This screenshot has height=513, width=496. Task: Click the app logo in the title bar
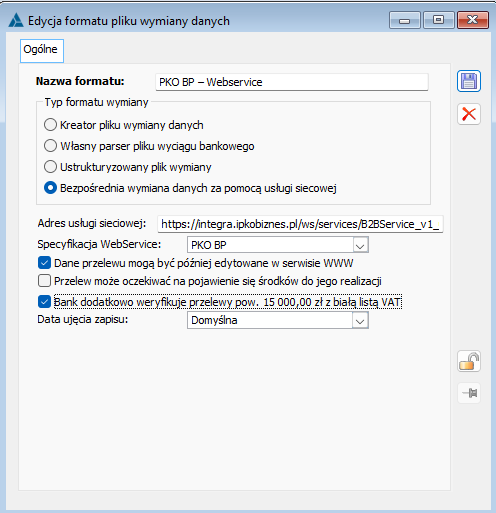coord(16,20)
